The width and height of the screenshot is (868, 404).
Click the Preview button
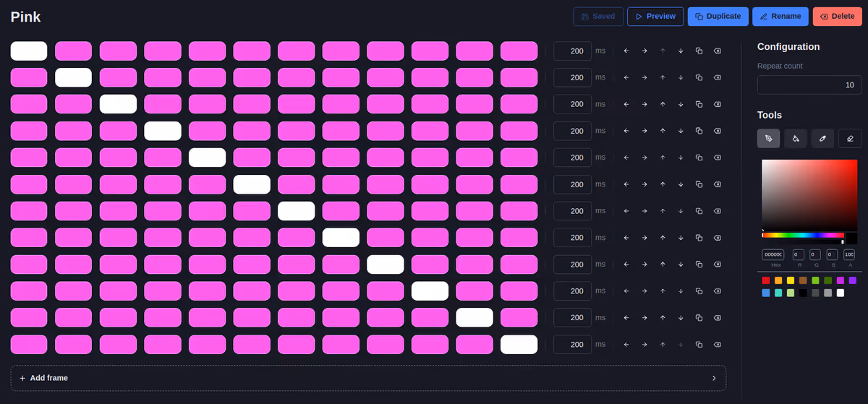(655, 16)
